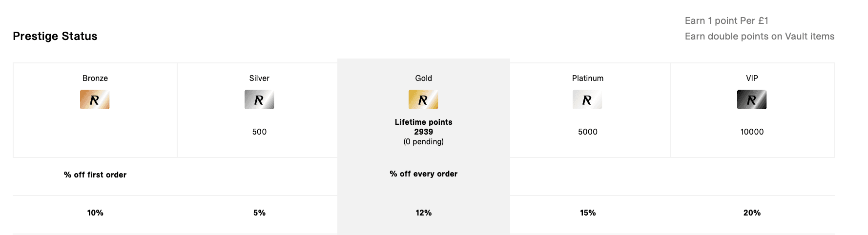Select the Bronze tier label

pyautogui.click(x=95, y=78)
